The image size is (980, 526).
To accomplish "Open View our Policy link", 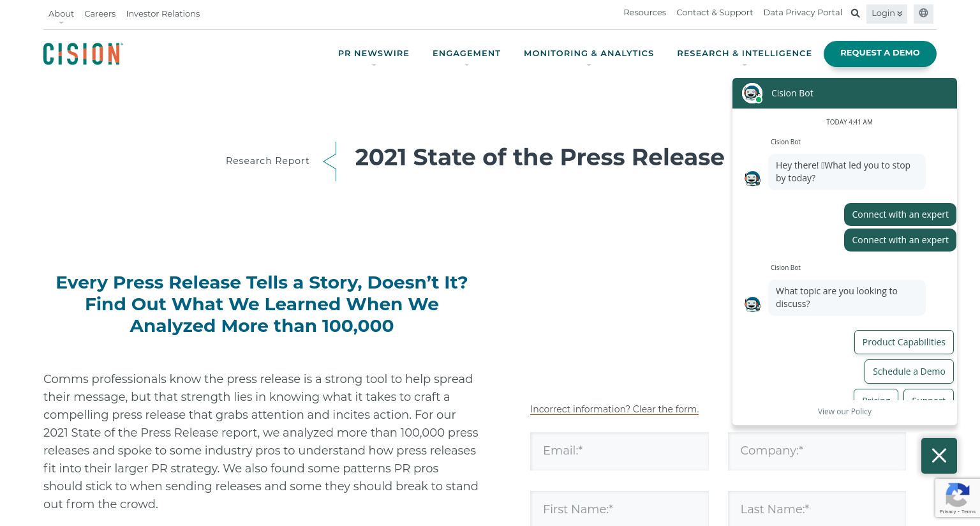I will 844,412.
